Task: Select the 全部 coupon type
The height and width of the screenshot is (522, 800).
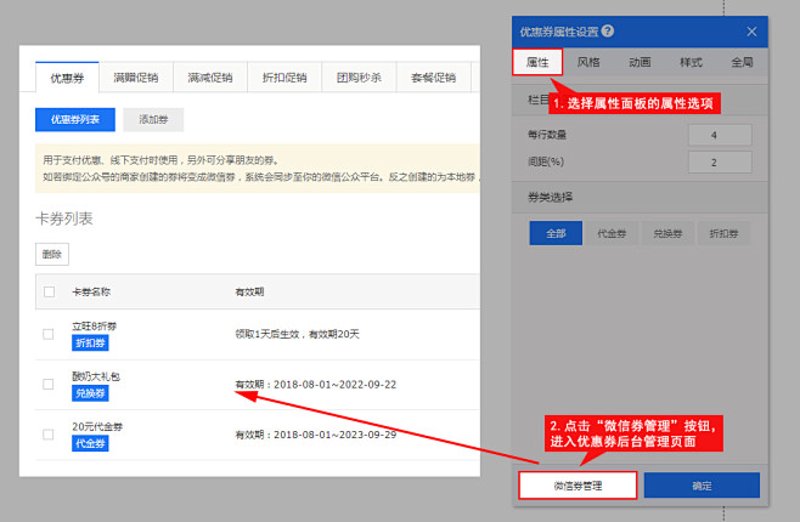Action: (x=556, y=233)
